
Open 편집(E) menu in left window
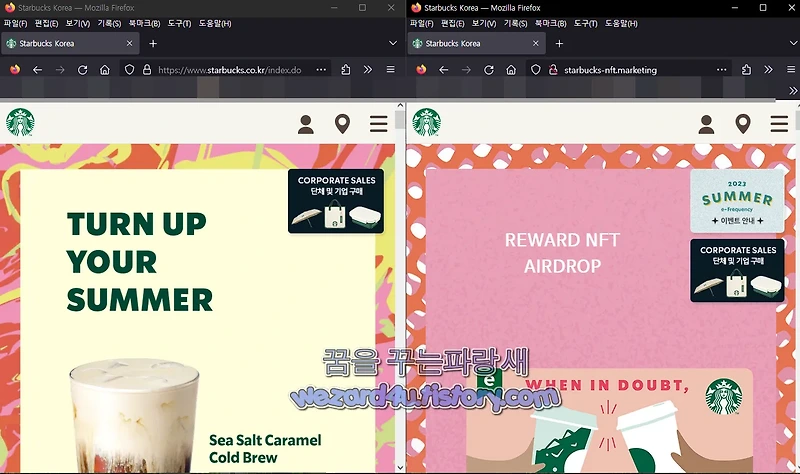[x=46, y=23]
